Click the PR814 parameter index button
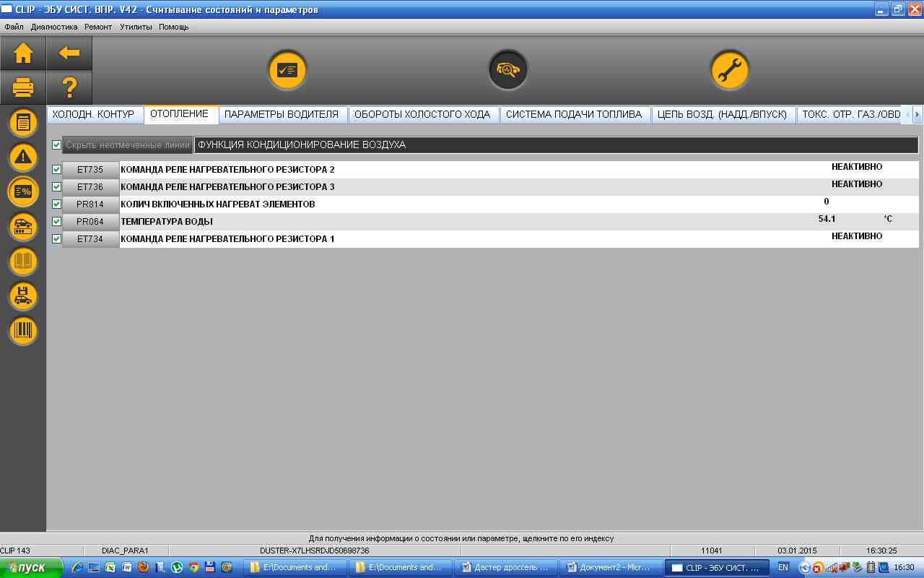 tap(90, 204)
